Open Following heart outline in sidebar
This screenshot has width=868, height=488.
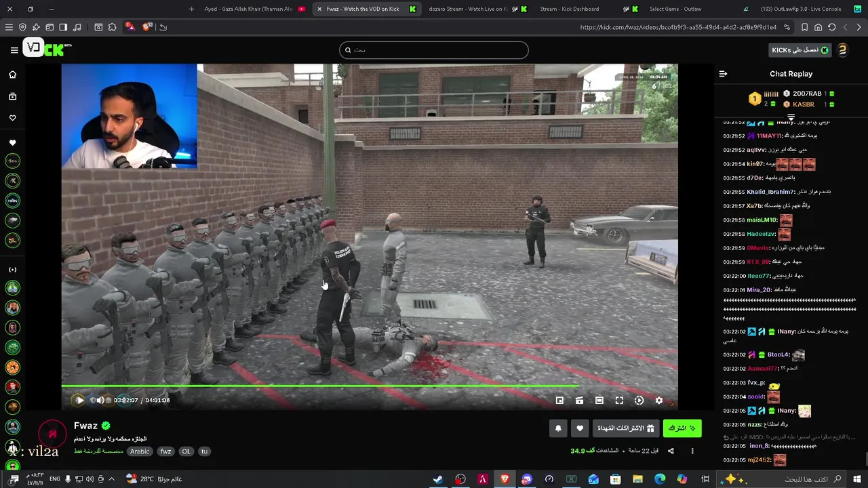12,118
